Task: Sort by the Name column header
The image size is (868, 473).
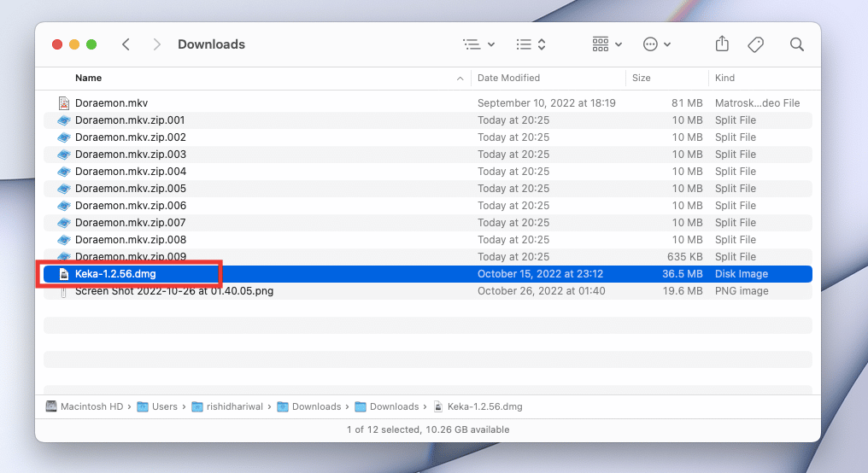Action: coord(89,78)
